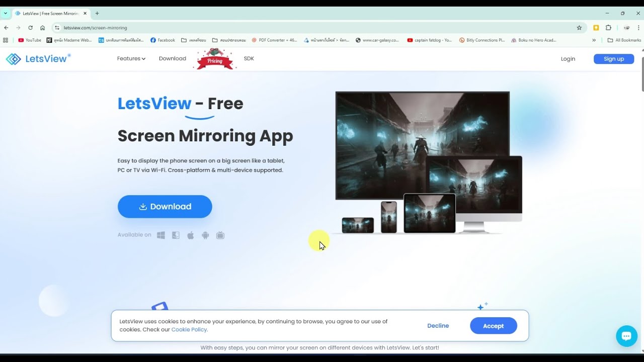Decline the cookie notice
The width and height of the screenshot is (644, 362).
coord(438,326)
